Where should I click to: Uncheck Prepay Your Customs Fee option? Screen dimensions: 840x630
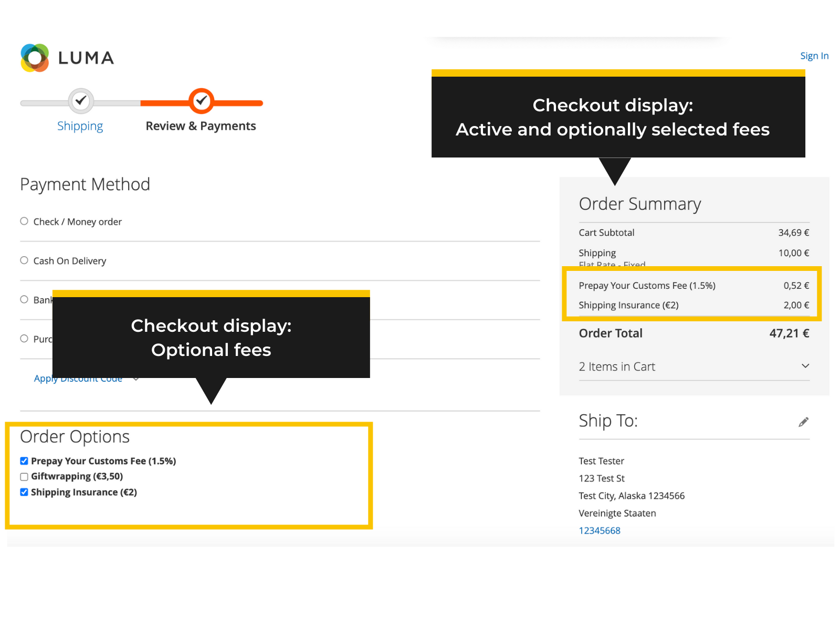pyautogui.click(x=24, y=461)
